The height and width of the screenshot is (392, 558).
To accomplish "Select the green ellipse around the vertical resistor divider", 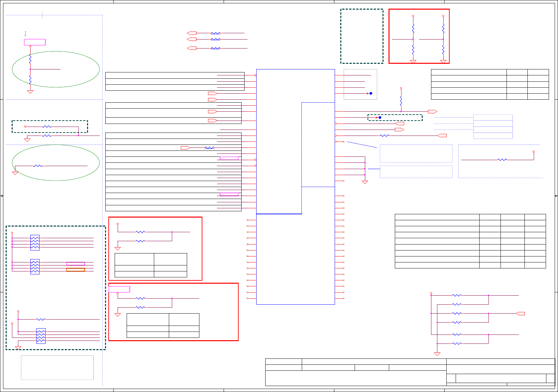I will [56, 69].
